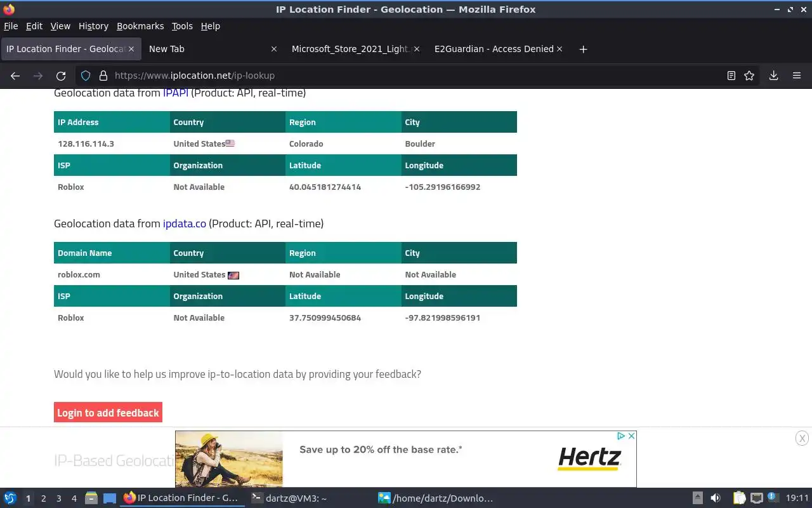Image resolution: width=812 pixels, height=508 pixels.
Task: Open network status tray icon
Action: 756,498
